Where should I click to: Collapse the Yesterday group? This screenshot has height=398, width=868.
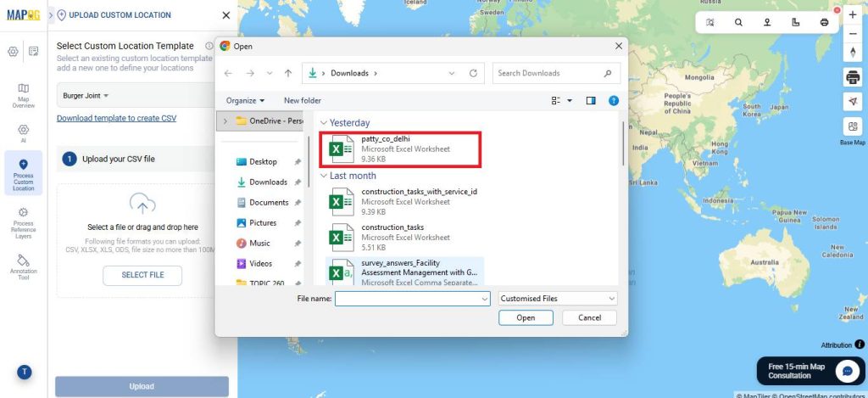click(x=324, y=123)
